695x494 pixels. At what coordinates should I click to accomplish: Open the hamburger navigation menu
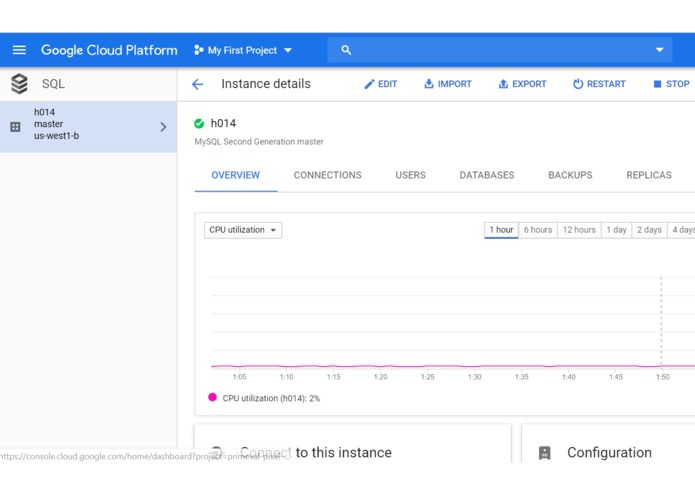click(x=19, y=50)
